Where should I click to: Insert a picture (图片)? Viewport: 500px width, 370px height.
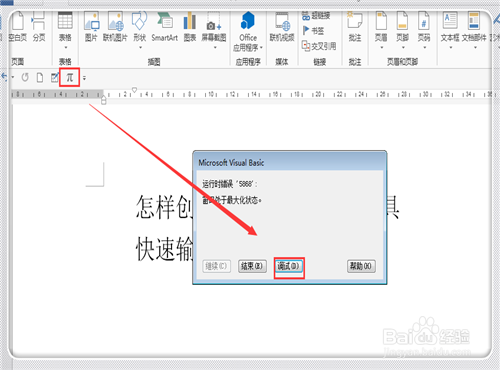(x=91, y=27)
